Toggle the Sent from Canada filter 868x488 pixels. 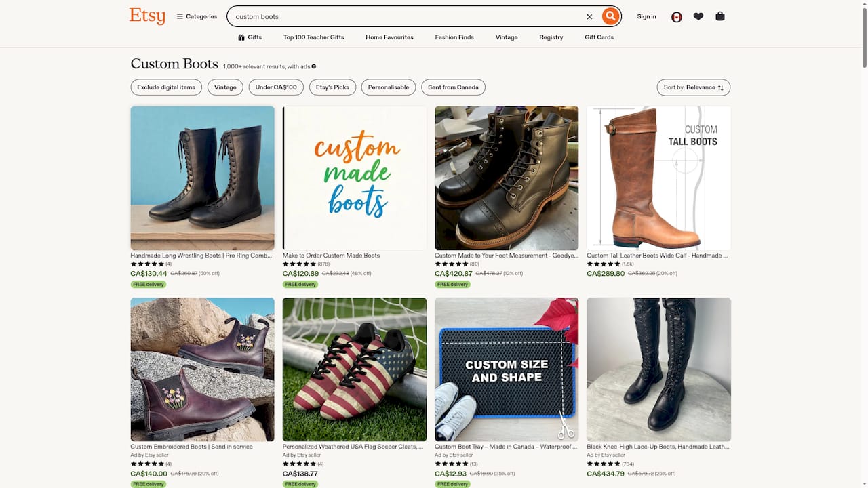[x=453, y=87]
